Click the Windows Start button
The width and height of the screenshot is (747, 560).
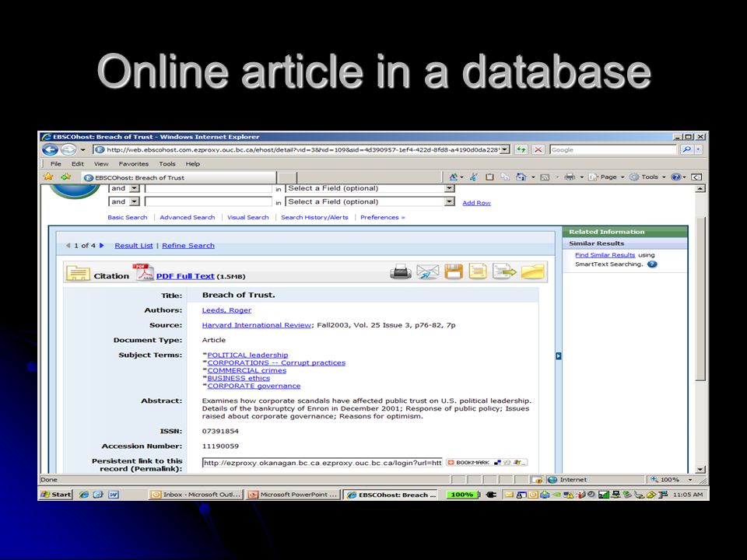56,495
